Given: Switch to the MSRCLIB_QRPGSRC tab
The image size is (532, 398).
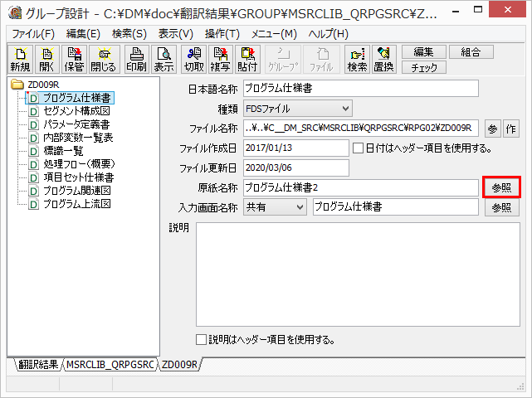Looking at the screenshot, I should click(110, 365).
